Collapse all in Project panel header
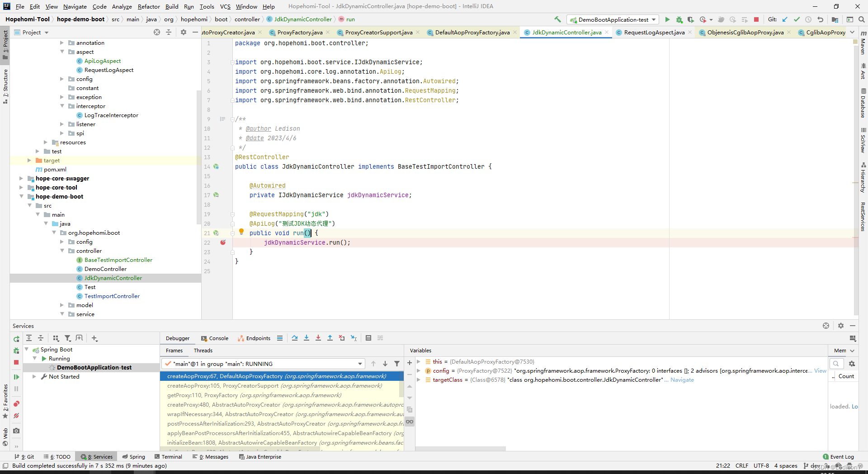Screen dimensions: 868x474 pos(169,32)
